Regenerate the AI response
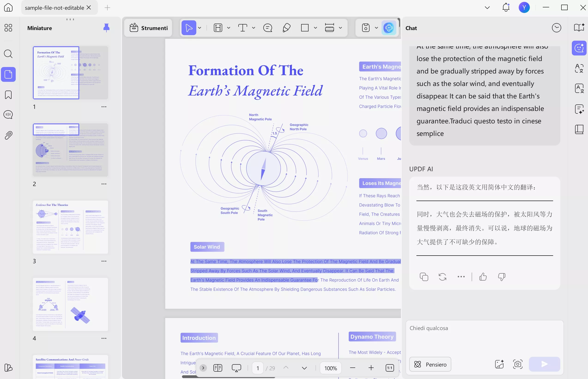This screenshot has width=588, height=379. tap(443, 277)
